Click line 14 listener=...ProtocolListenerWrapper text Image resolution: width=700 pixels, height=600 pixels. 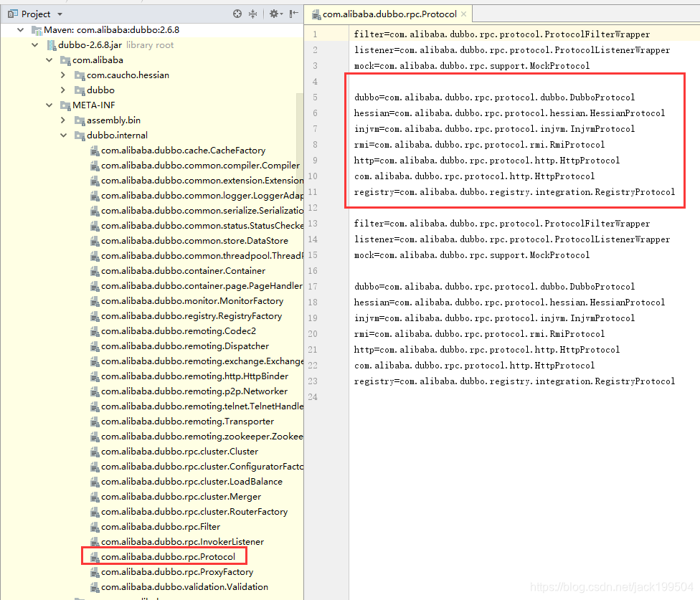512,239
